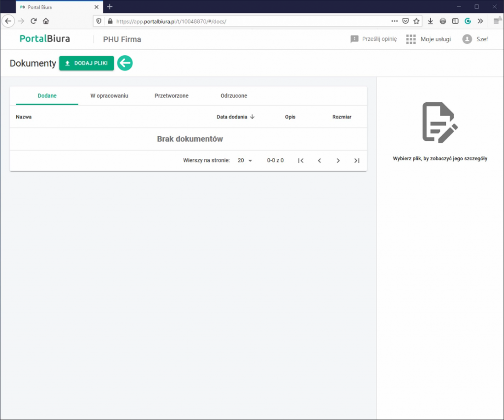Click Moje usługi label
Screen dimensions: 504x420
[436, 39]
